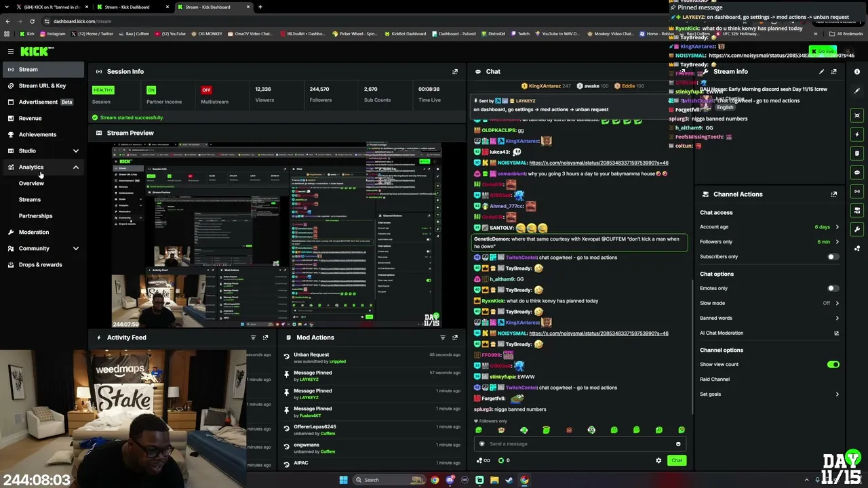Screen dimensions: 868x488
Task: Select Stream in the sidebar
Action: (x=42, y=69)
